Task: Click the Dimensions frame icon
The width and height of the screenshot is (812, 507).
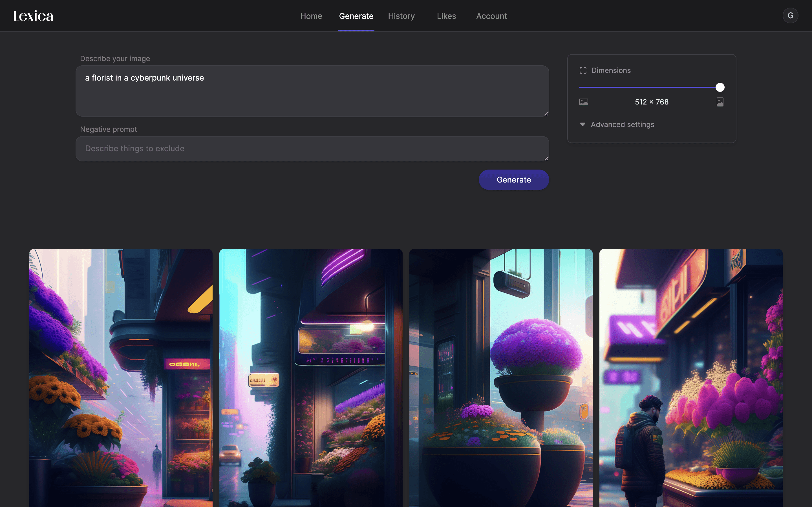Action: click(583, 70)
